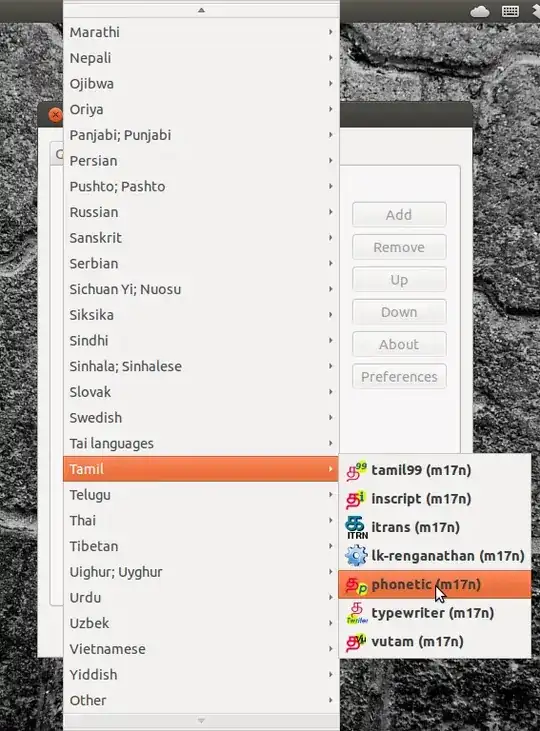Click the About button
This screenshot has width=540, height=731.
(x=399, y=344)
